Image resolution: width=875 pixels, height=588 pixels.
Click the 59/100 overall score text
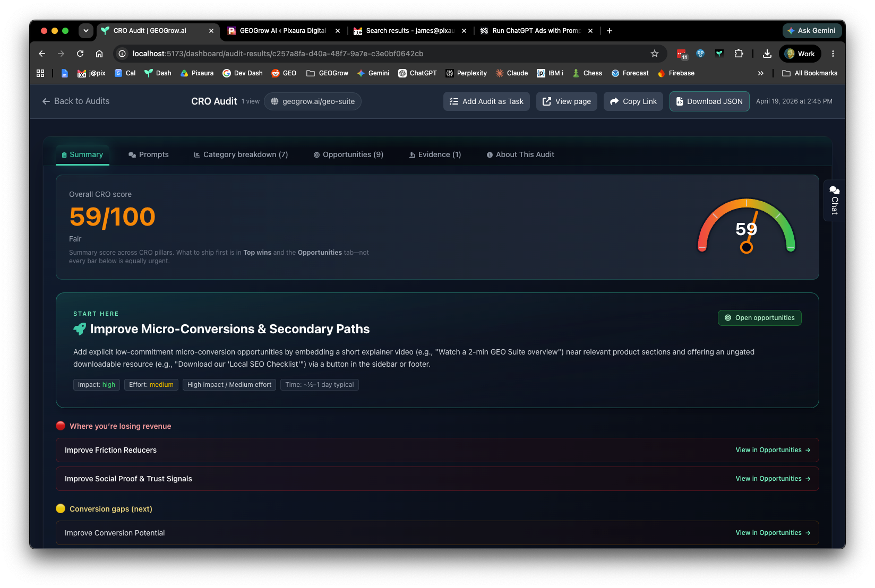[112, 217]
